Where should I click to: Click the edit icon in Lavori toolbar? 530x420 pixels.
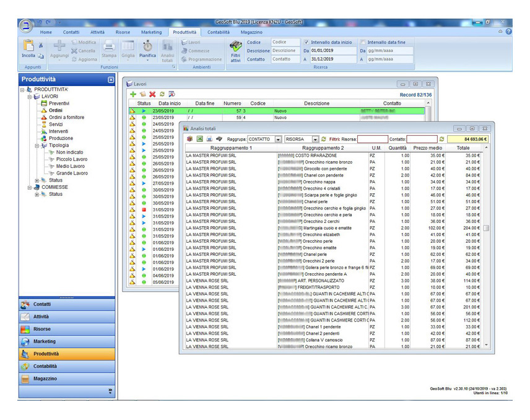tap(142, 94)
